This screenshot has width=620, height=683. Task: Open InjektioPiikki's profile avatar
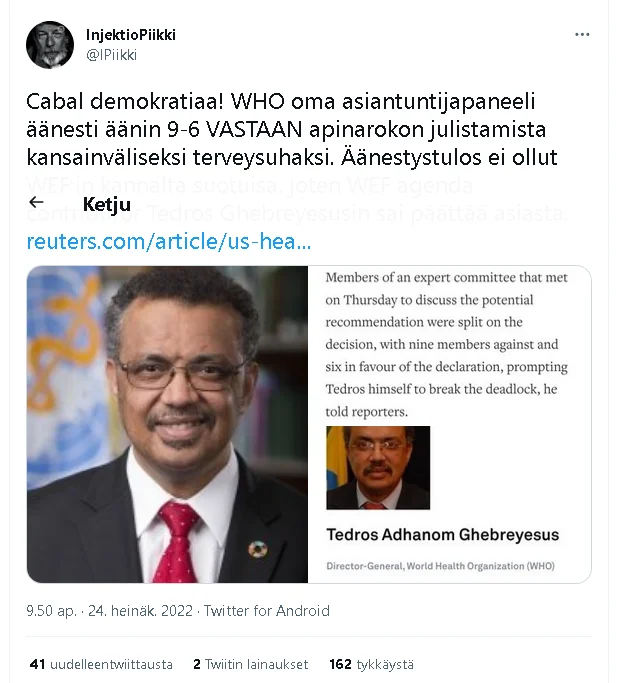click(50, 44)
